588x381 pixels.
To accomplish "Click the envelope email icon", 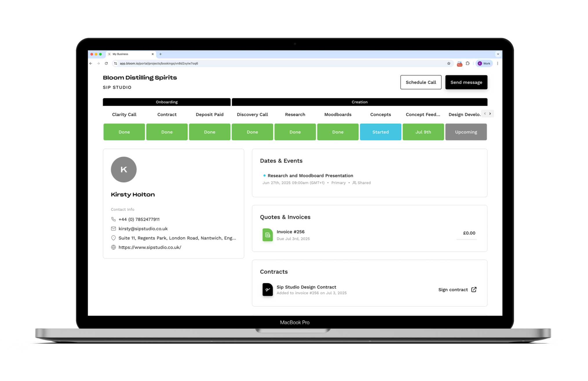I will [114, 228].
